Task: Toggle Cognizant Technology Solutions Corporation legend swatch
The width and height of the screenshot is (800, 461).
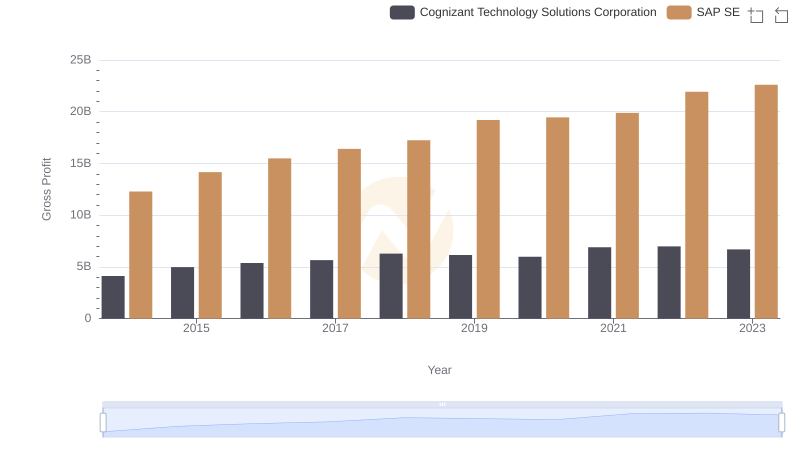Action: tap(402, 12)
